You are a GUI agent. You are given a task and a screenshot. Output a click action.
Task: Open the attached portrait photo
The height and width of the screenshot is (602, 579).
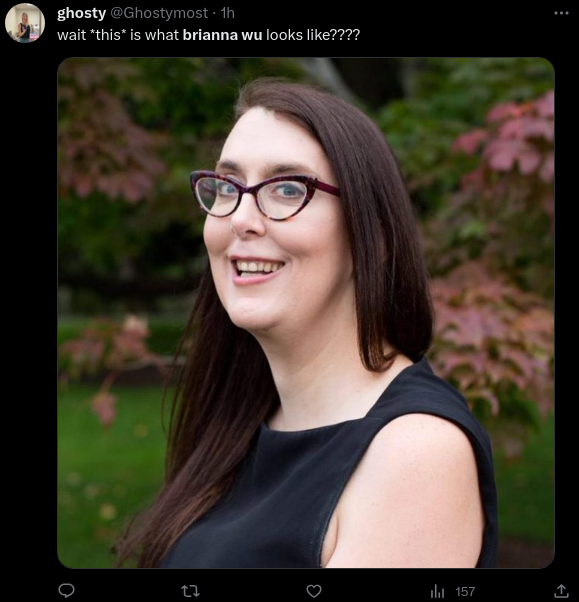tap(306, 313)
